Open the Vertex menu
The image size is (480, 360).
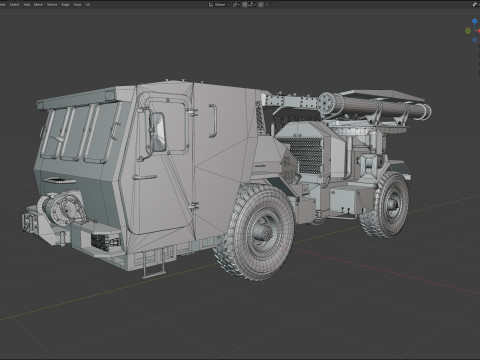coord(52,5)
